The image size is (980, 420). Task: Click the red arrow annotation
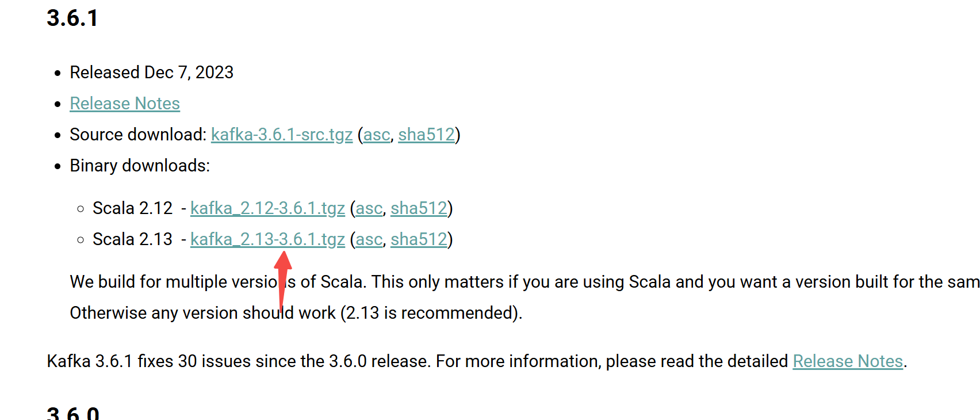click(282, 281)
